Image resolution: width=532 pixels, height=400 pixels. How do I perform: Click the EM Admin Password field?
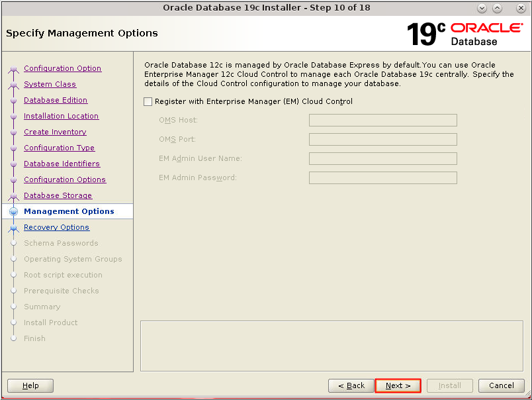pos(382,177)
